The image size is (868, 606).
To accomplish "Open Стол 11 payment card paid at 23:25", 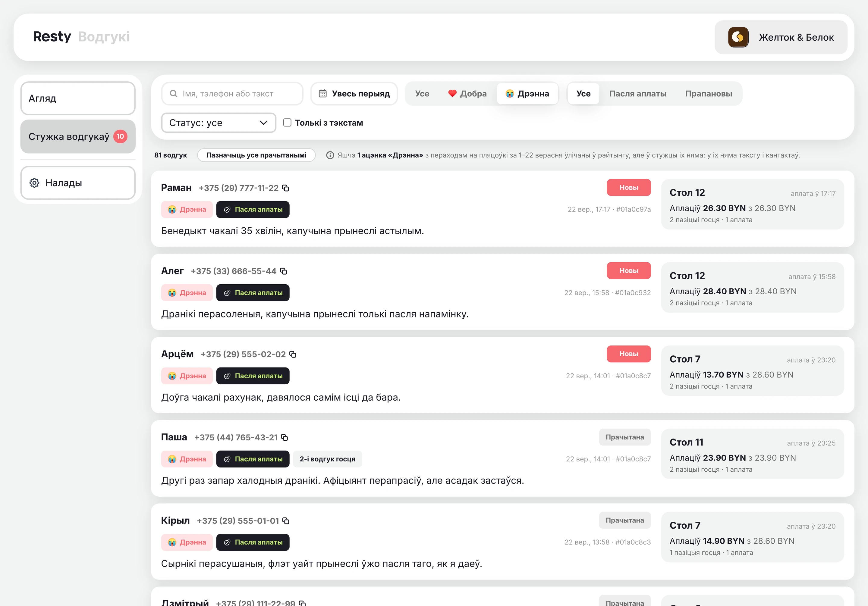I will [752, 454].
